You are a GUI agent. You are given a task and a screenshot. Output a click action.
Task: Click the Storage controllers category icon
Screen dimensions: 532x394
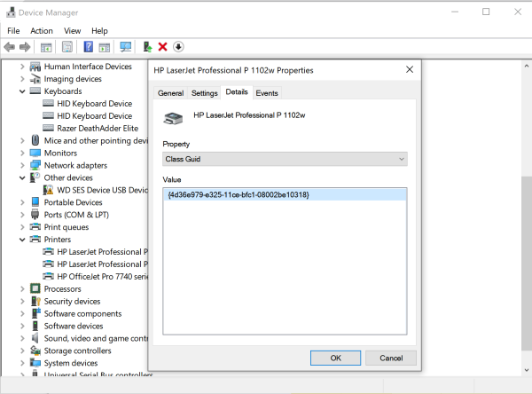35,351
